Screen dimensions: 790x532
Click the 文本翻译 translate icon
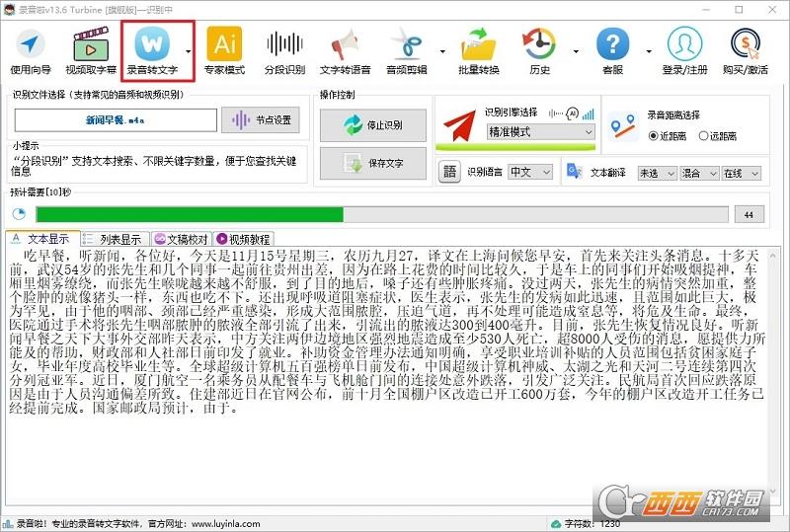tap(574, 172)
